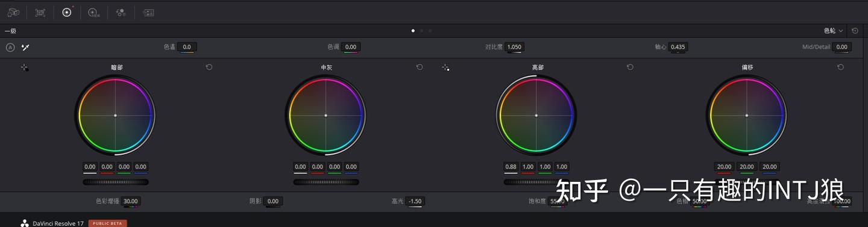
Task: Click the Mid/Detail value field 0.00
Action: [x=841, y=47]
